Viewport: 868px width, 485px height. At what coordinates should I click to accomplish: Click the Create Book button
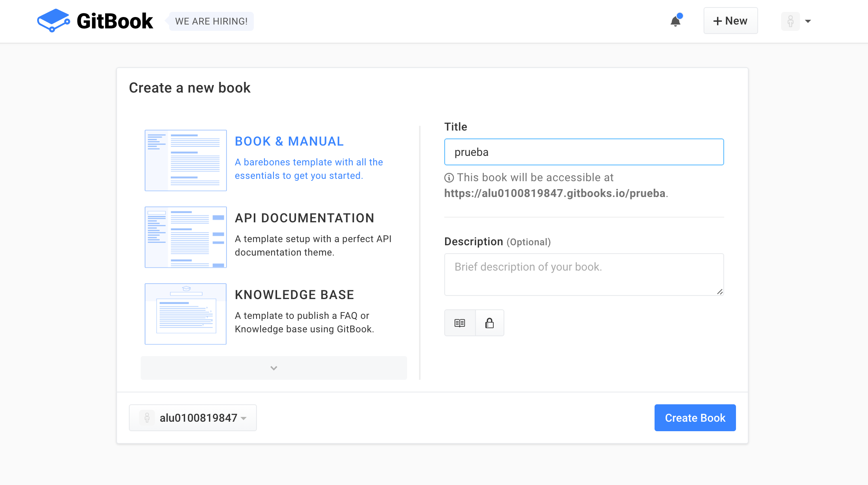coord(695,418)
